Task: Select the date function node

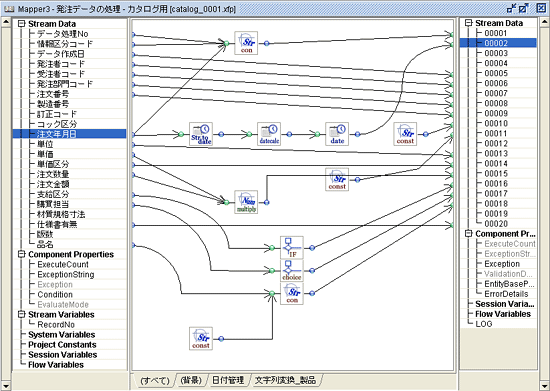Action: click(x=337, y=134)
